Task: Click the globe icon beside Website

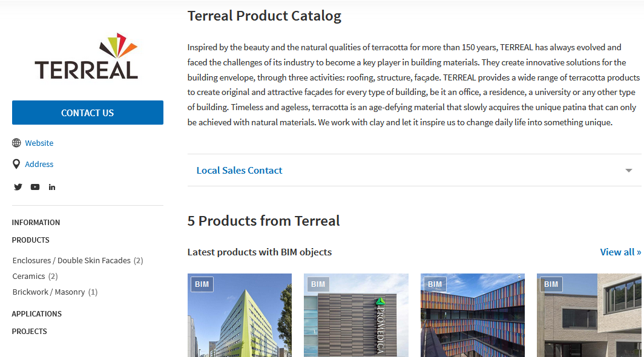Action: pyautogui.click(x=16, y=143)
